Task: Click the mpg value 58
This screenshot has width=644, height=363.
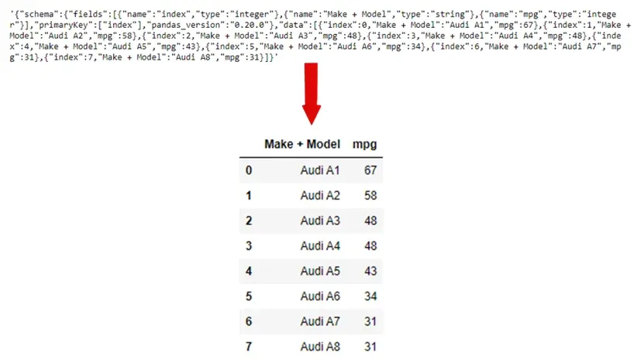Action: [368, 196]
